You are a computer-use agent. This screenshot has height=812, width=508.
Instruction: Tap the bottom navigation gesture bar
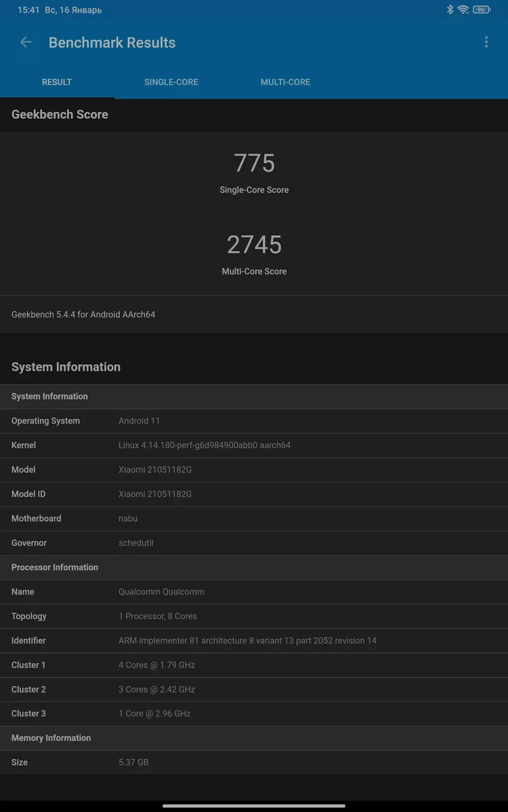(254, 805)
